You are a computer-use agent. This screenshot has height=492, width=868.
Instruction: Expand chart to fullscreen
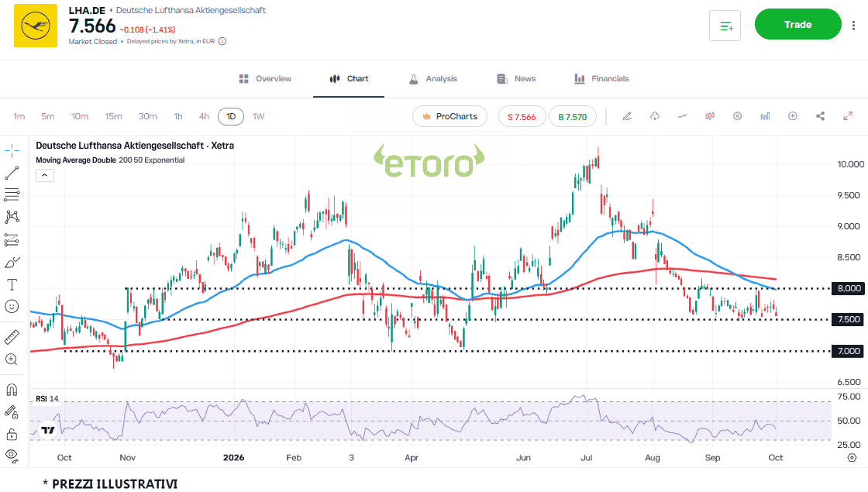pyautogui.click(x=848, y=116)
